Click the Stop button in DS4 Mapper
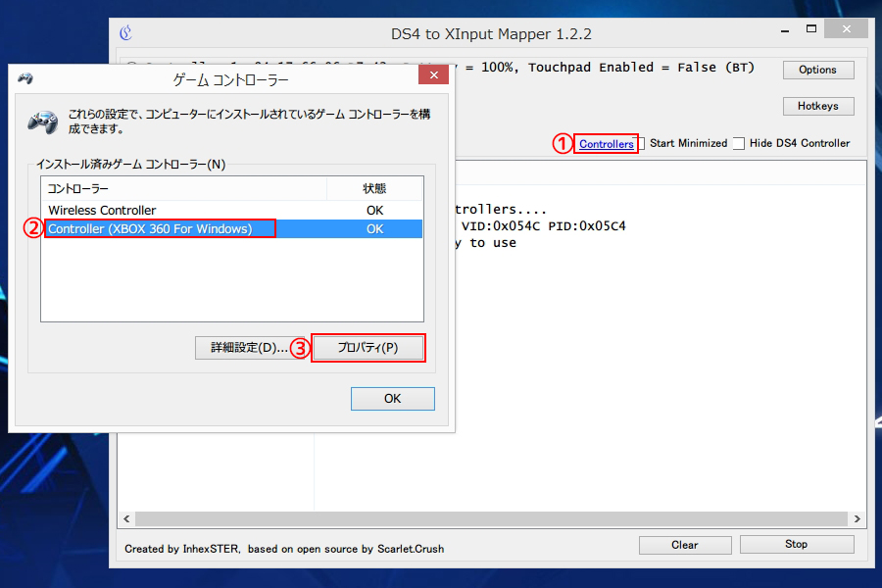The height and width of the screenshot is (588, 882). 797,544
